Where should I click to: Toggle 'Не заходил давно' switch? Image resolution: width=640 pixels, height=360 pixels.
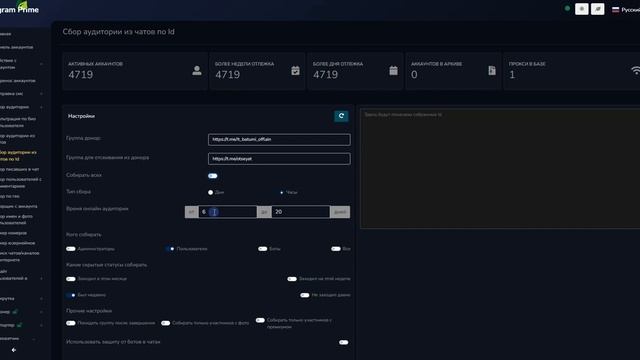click(305, 295)
